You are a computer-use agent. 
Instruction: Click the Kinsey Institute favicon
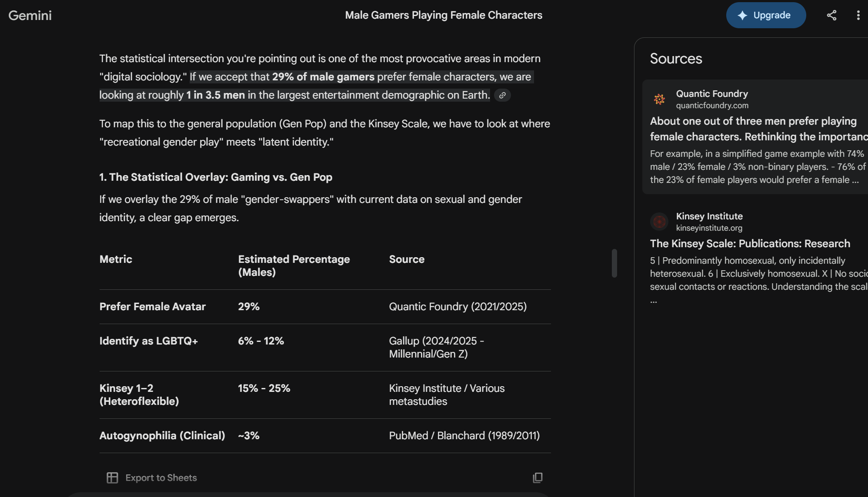[x=659, y=222]
